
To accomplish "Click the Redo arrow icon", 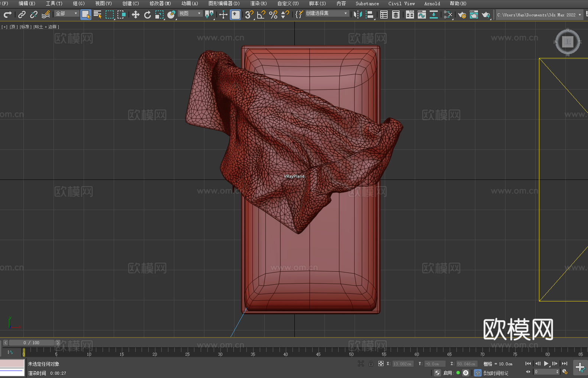I will 7,14.
